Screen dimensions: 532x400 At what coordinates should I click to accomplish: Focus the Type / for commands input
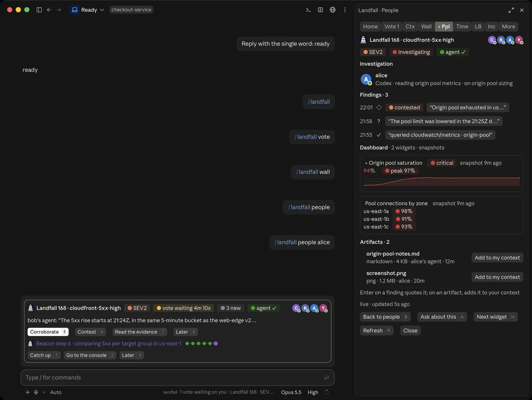178,377
